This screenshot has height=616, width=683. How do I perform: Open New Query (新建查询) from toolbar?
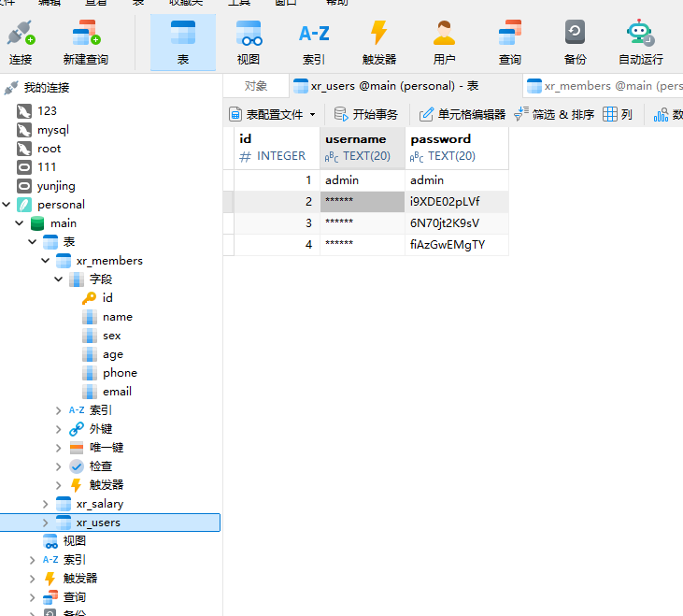click(85, 42)
